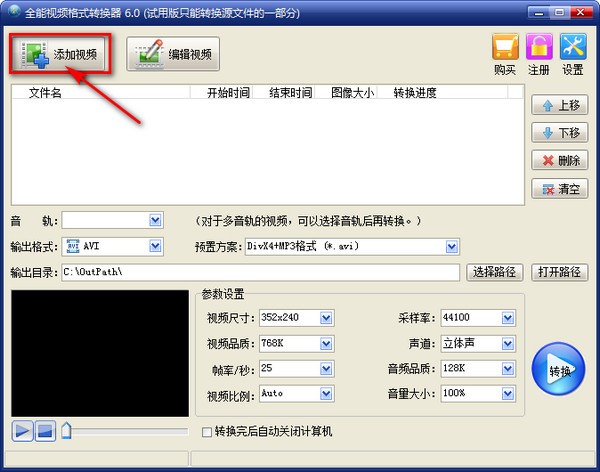The image size is (600, 472).
Task: Open 设置 tools settings icon
Action: [573, 47]
